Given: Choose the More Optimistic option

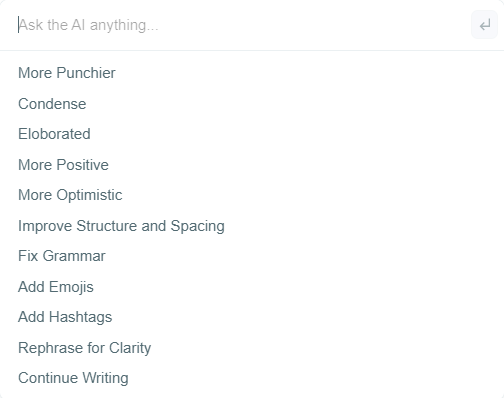Looking at the screenshot, I should pyautogui.click(x=70, y=195).
